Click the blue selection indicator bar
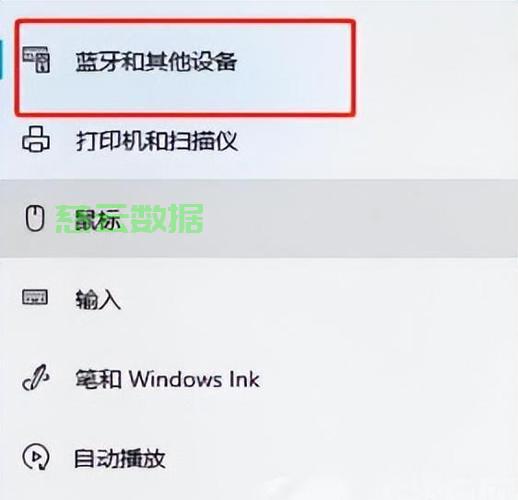Screen dimensions: 518x500 (1, 60)
